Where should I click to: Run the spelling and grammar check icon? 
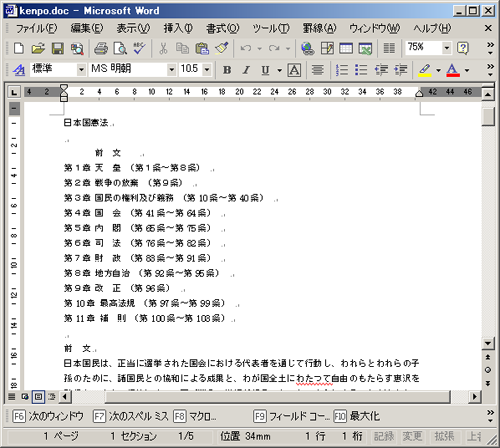coord(139,48)
